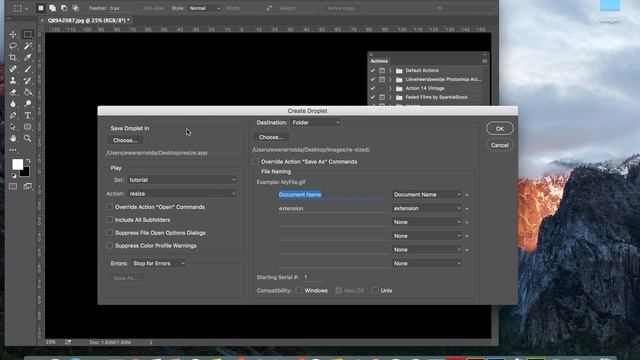Select the Crop tool
640x360 pixels.
point(13,58)
